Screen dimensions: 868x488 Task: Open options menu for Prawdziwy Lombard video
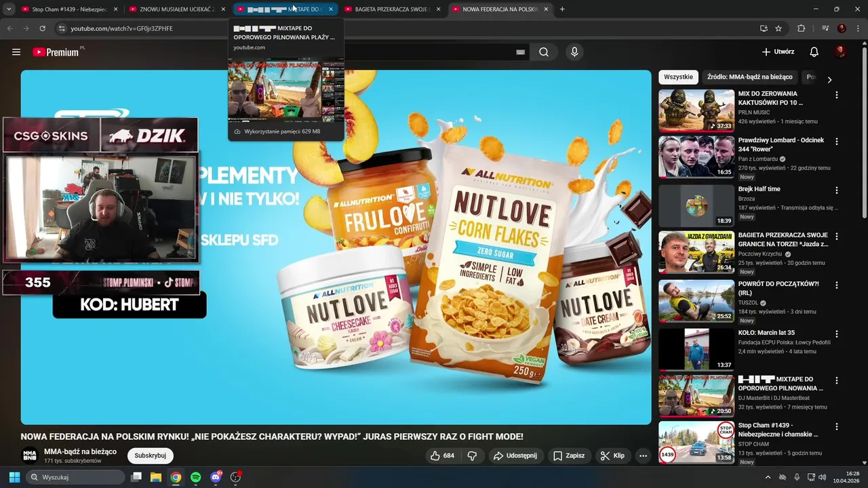(836, 142)
